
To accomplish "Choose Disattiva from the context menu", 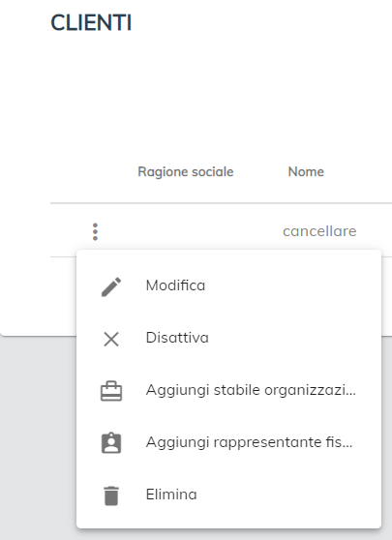I will coord(228,338).
